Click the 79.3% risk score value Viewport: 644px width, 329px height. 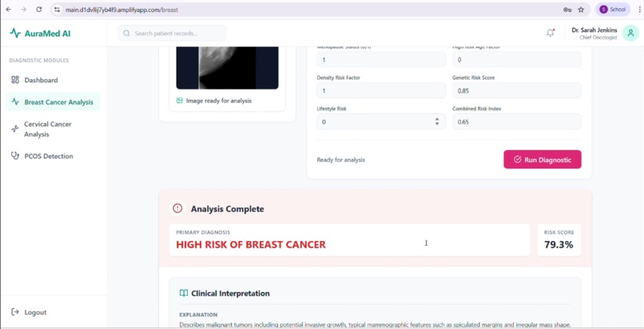tap(559, 245)
